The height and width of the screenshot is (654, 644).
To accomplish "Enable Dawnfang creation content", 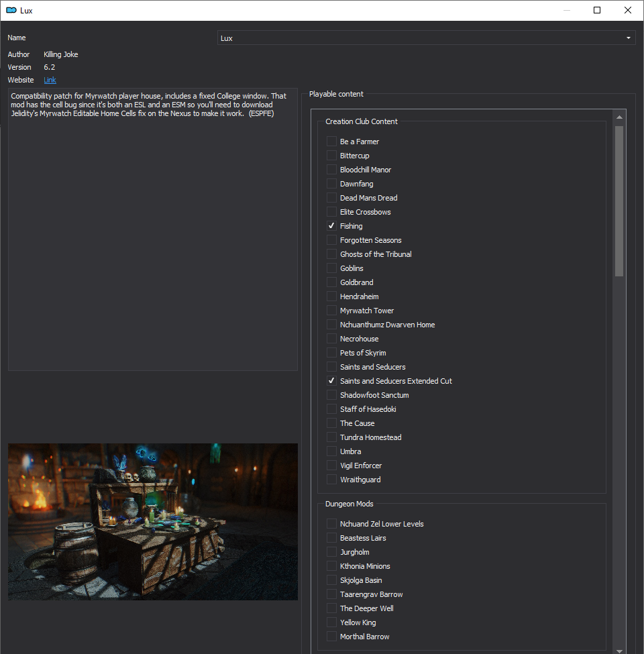I will (331, 184).
